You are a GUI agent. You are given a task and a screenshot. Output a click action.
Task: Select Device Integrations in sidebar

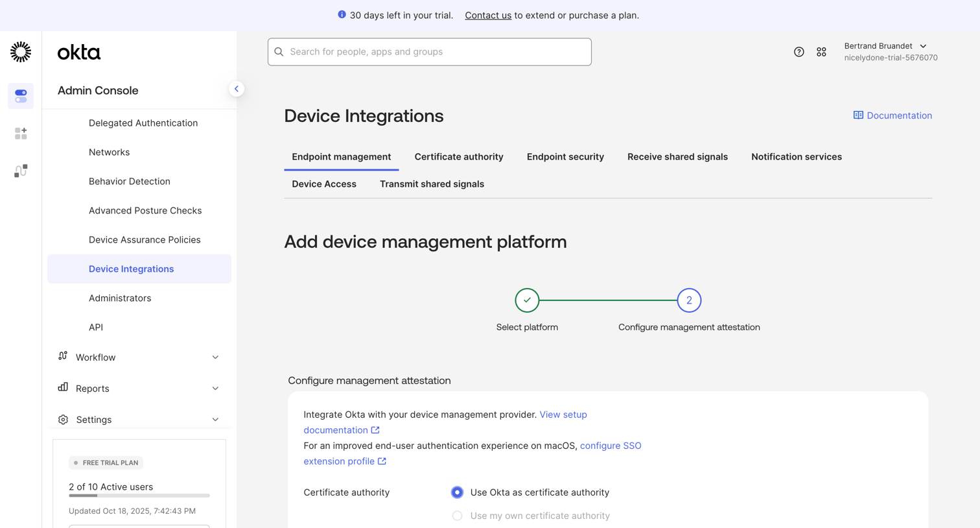click(139, 269)
